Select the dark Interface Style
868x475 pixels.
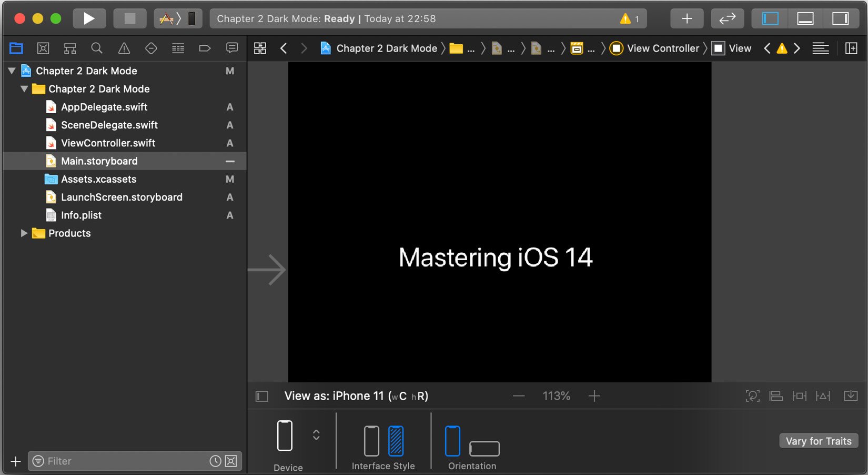point(396,441)
